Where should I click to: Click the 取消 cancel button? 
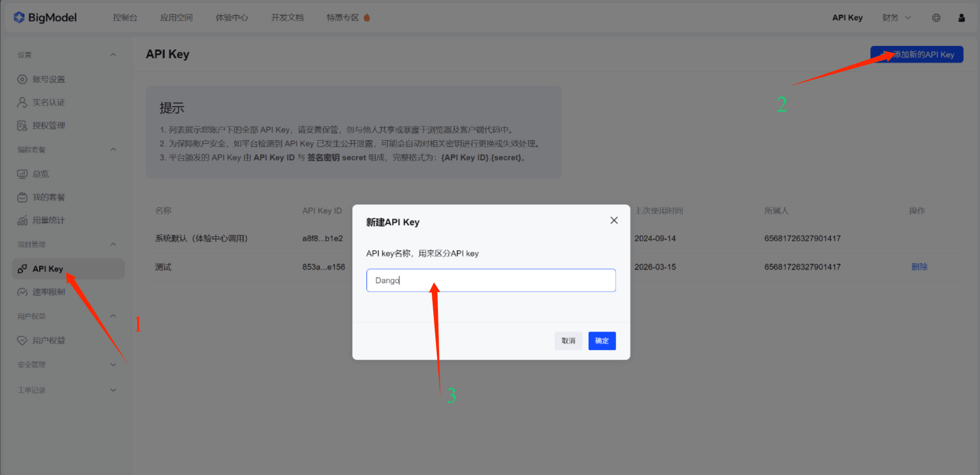[568, 341]
